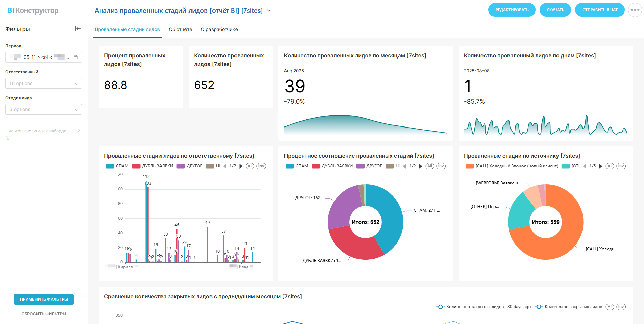Open the three-dots more options menu

coord(635,10)
